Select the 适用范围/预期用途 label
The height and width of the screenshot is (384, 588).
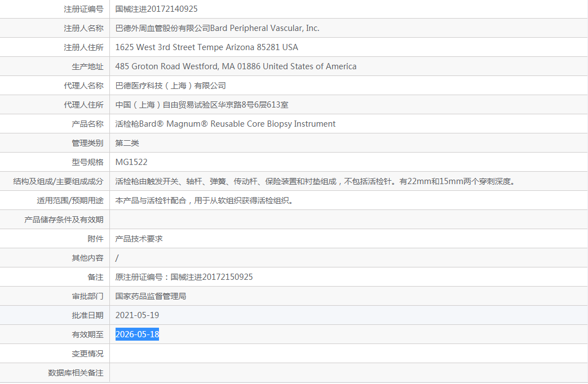[70, 200]
